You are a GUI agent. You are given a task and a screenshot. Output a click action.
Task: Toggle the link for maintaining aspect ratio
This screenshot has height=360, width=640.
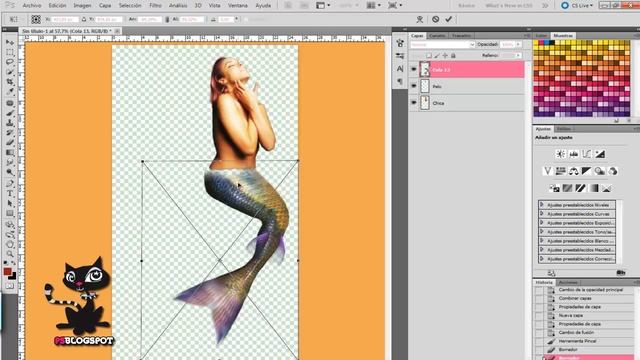[167, 19]
